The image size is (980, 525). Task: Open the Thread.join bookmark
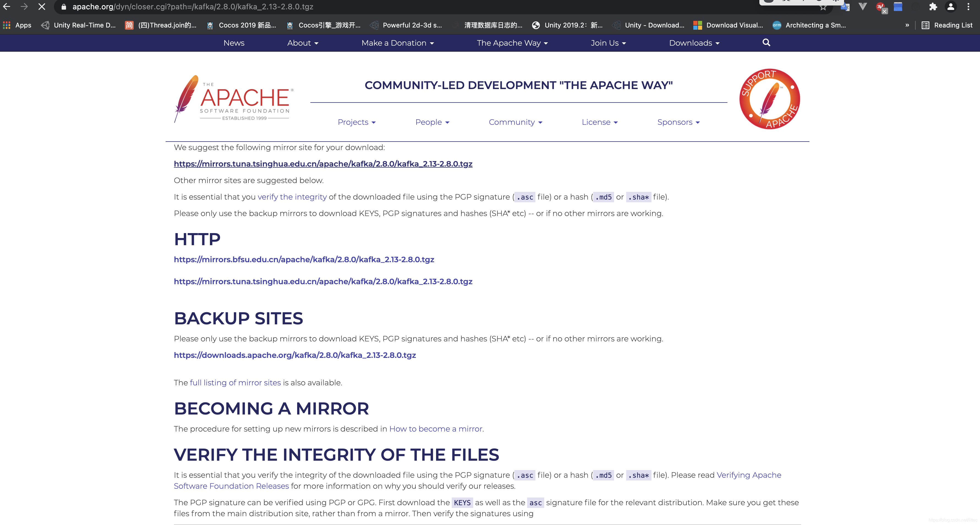pyautogui.click(x=161, y=25)
